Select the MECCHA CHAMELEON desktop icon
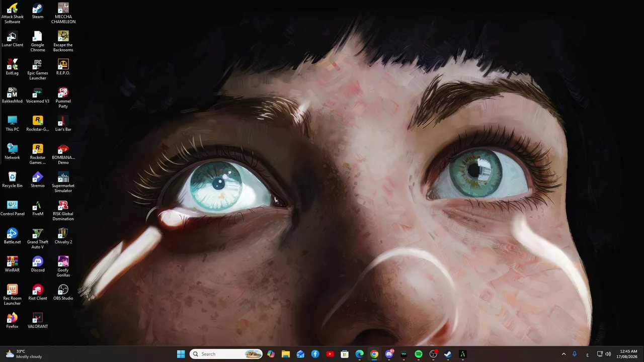The height and width of the screenshot is (362, 644). tap(63, 13)
